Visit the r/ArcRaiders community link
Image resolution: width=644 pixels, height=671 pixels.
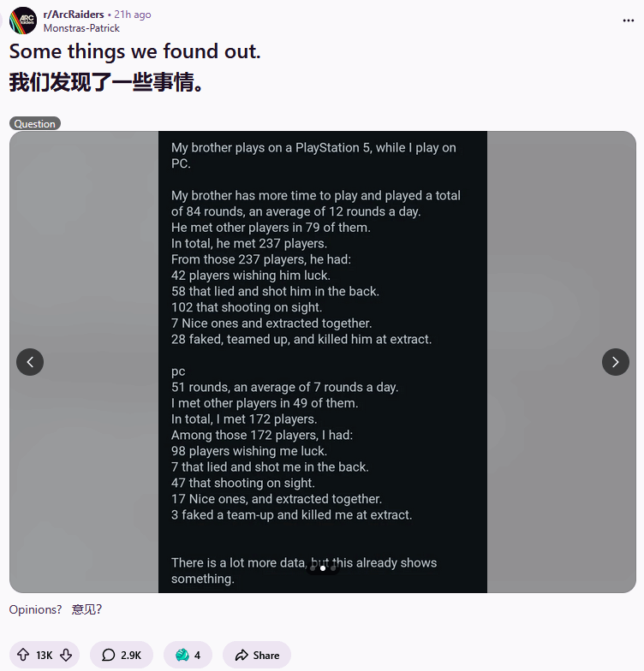74,15
